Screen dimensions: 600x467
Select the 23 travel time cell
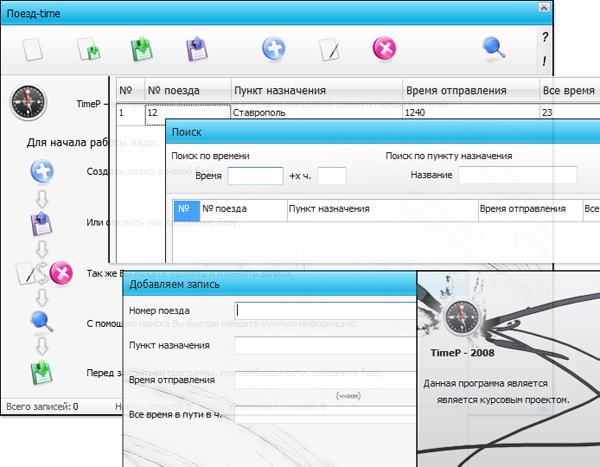570,113
